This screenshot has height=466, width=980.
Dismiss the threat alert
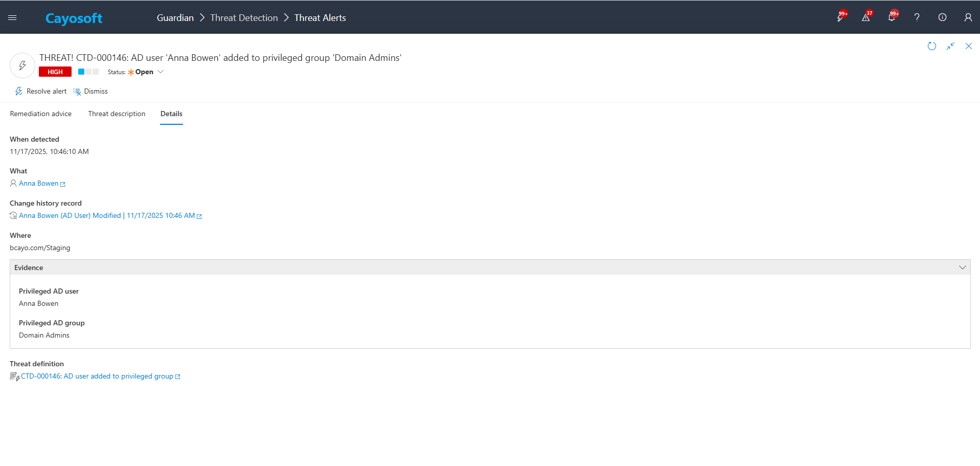coord(91,92)
